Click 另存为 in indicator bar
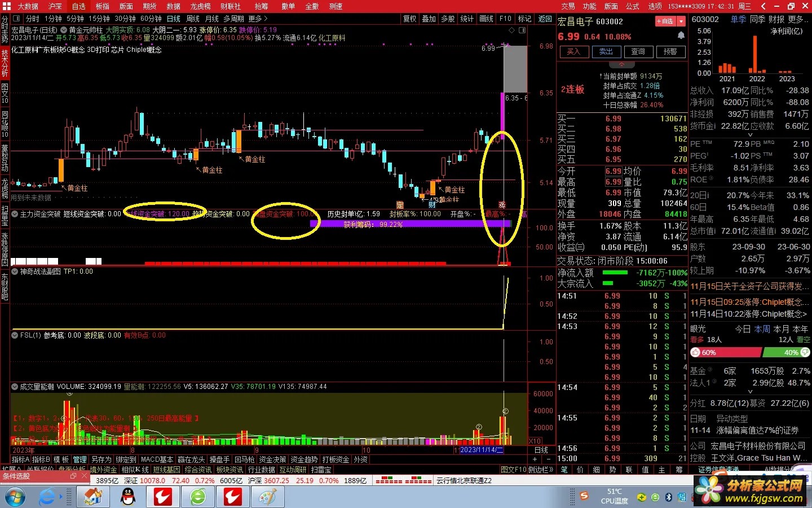 coord(101,460)
